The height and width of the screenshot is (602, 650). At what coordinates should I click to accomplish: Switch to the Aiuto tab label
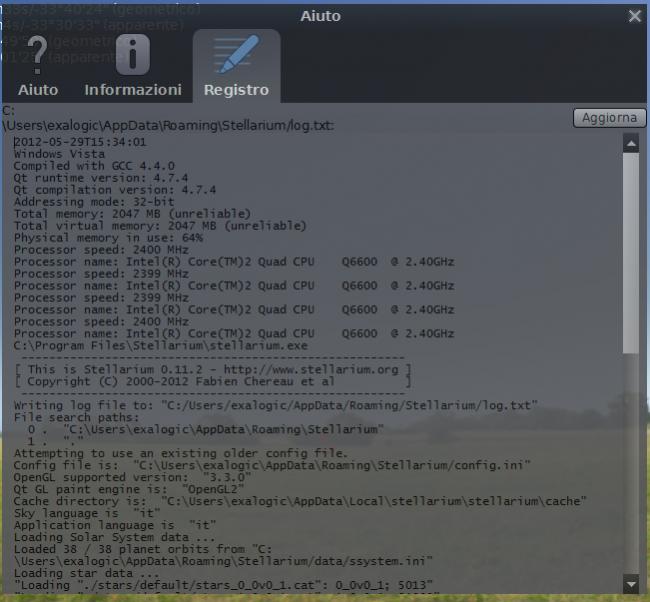(x=38, y=90)
